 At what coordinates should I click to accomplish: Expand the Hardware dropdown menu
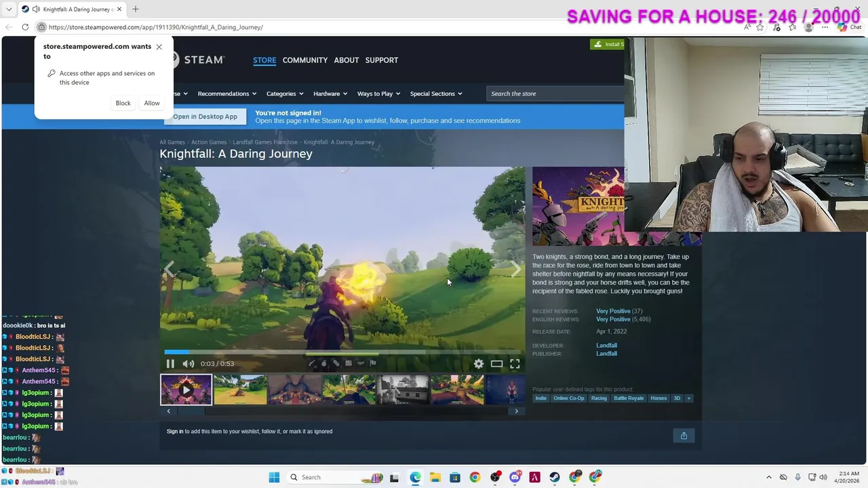(x=330, y=94)
